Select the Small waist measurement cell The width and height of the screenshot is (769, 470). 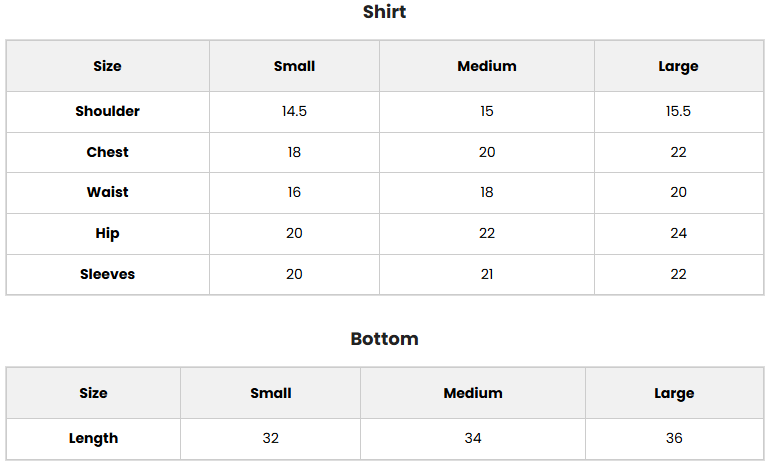click(x=294, y=192)
